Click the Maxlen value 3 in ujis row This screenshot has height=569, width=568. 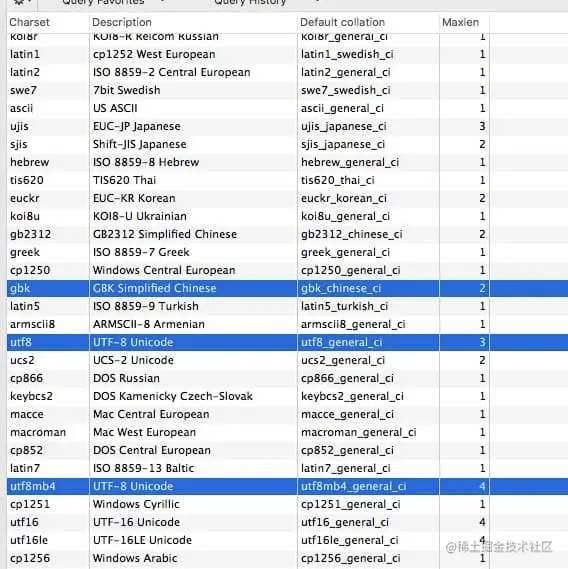click(482, 126)
